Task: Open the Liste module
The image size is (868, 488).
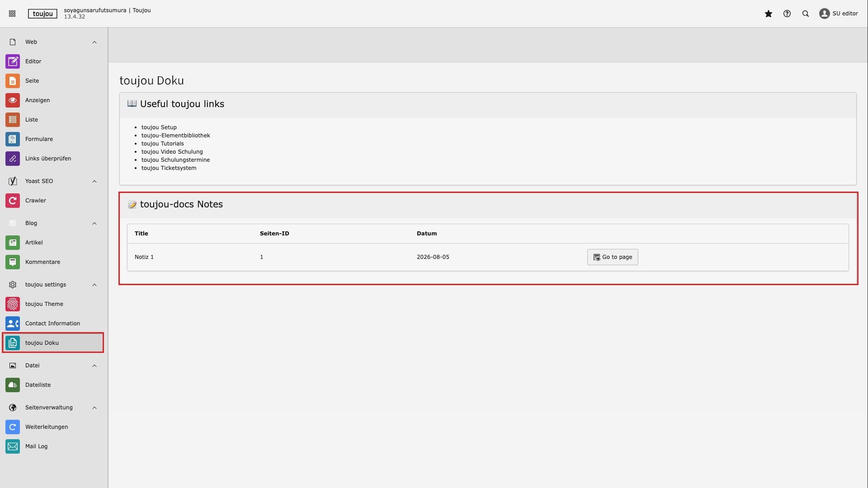Action: [x=54, y=120]
